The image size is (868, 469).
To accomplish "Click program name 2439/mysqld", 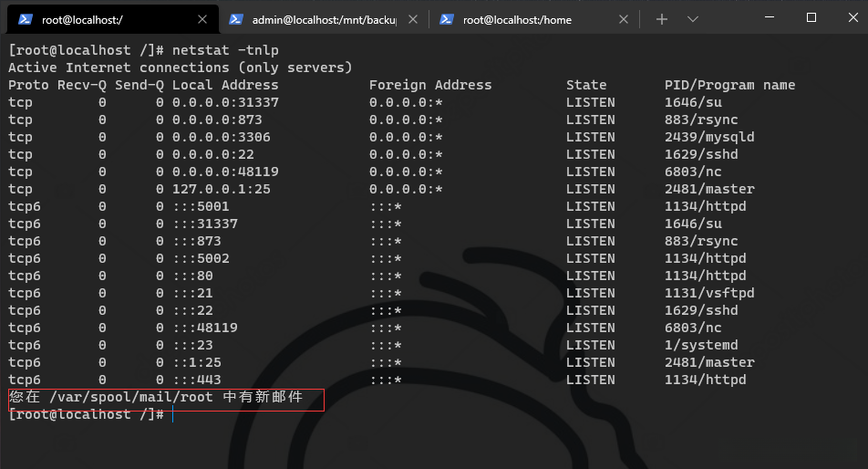I will point(709,137).
